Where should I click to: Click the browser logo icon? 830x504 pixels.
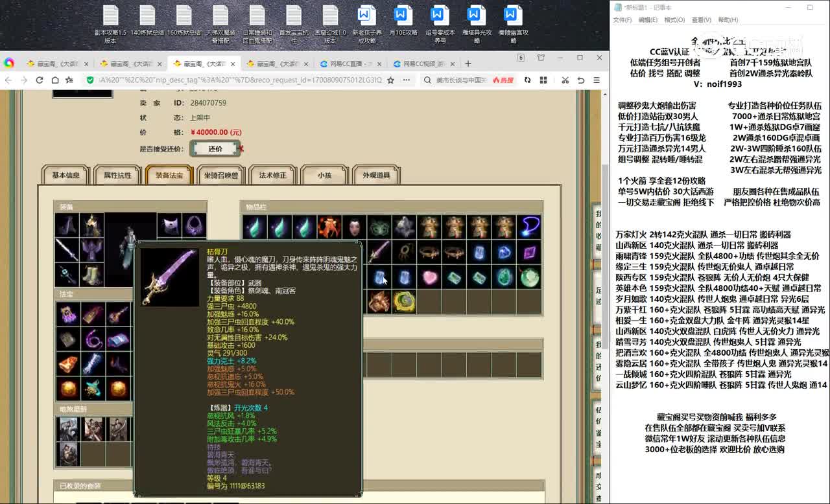(9, 63)
